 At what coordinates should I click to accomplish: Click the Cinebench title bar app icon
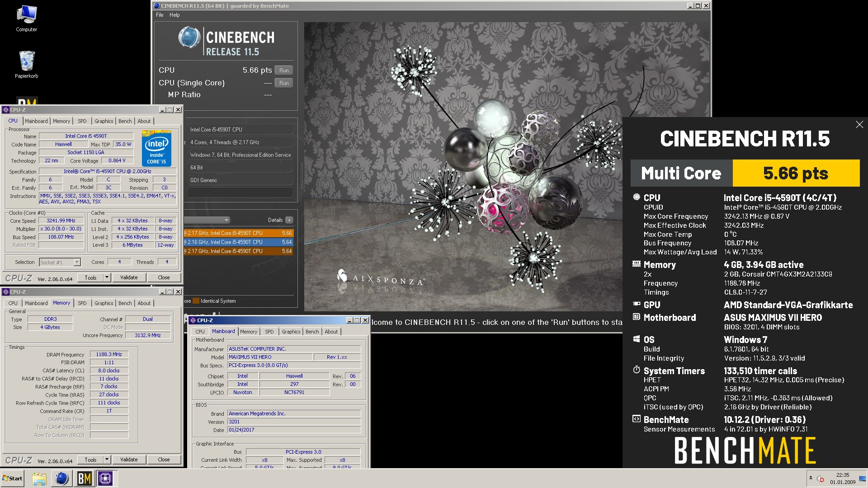click(x=156, y=6)
